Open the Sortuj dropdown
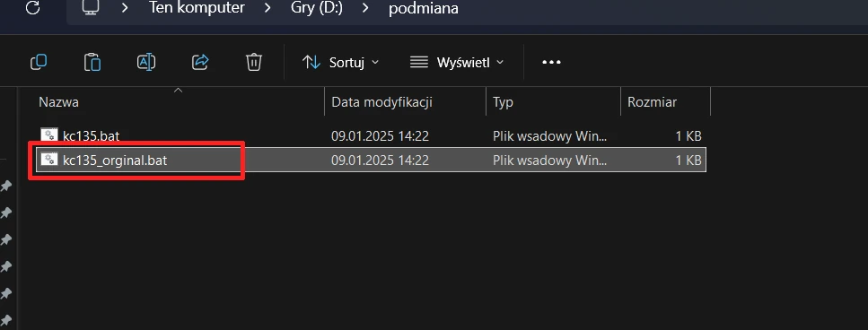The height and width of the screenshot is (330, 868). tap(340, 63)
